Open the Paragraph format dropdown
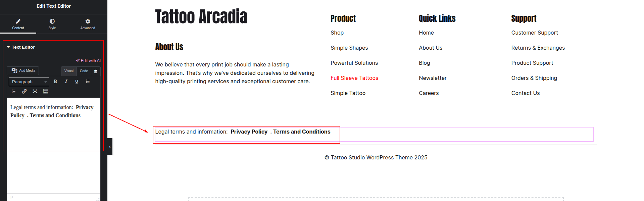The height and width of the screenshot is (201, 644). (x=29, y=82)
